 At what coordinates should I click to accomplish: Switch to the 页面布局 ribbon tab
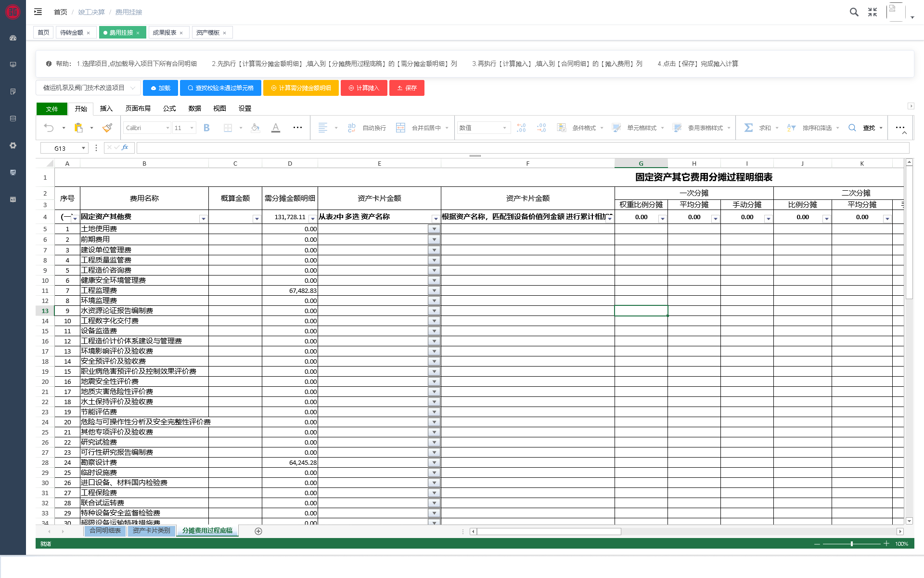tap(138, 108)
